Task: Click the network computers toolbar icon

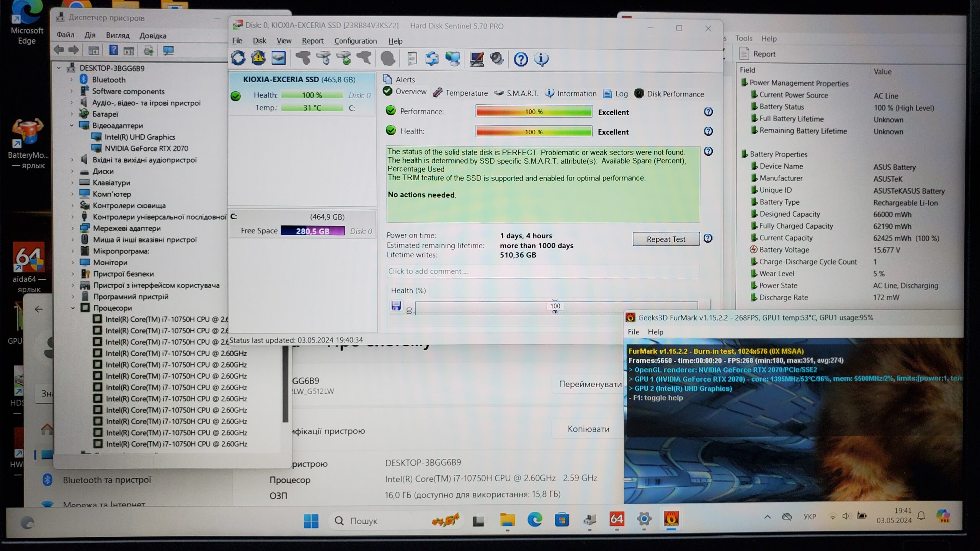Action: click(x=452, y=59)
